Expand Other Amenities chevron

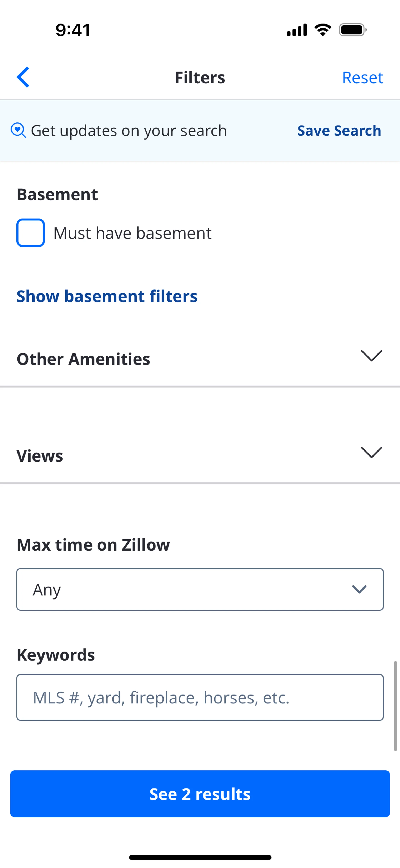[371, 356]
